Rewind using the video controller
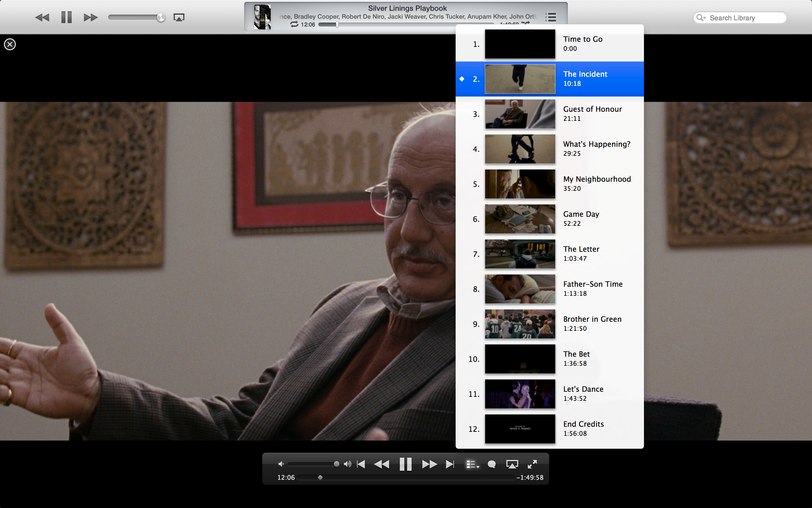The image size is (812, 508). point(381,464)
